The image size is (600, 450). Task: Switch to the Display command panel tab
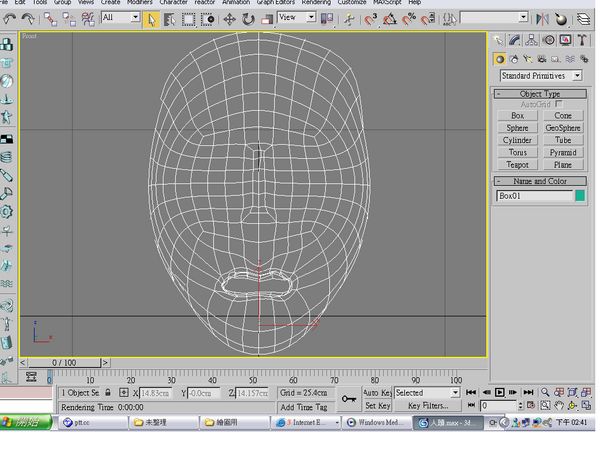pyautogui.click(x=566, y=40)
